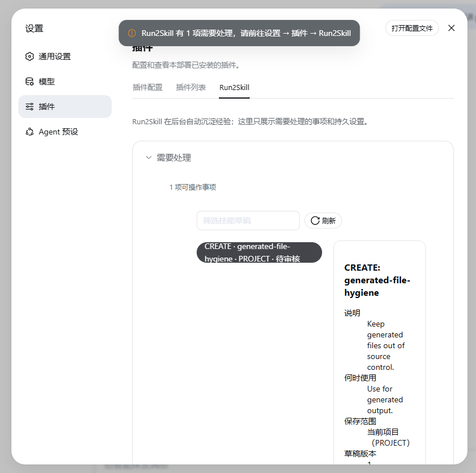Screen dimensions: 476x473
Task: Click the 'CREATE: generated-file-hygiene' detail title
Action: [377, 280]
